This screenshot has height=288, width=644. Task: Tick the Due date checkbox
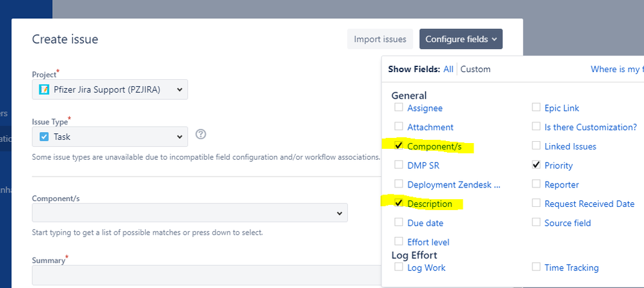[x=398, y=222]
